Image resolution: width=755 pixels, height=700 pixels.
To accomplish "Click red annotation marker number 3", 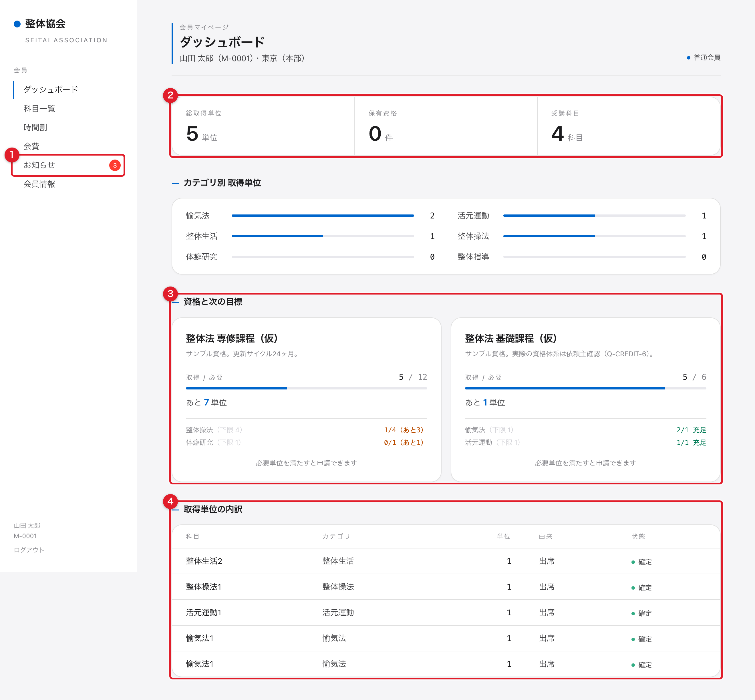I will pyautogui.click(x=170, y=294).
